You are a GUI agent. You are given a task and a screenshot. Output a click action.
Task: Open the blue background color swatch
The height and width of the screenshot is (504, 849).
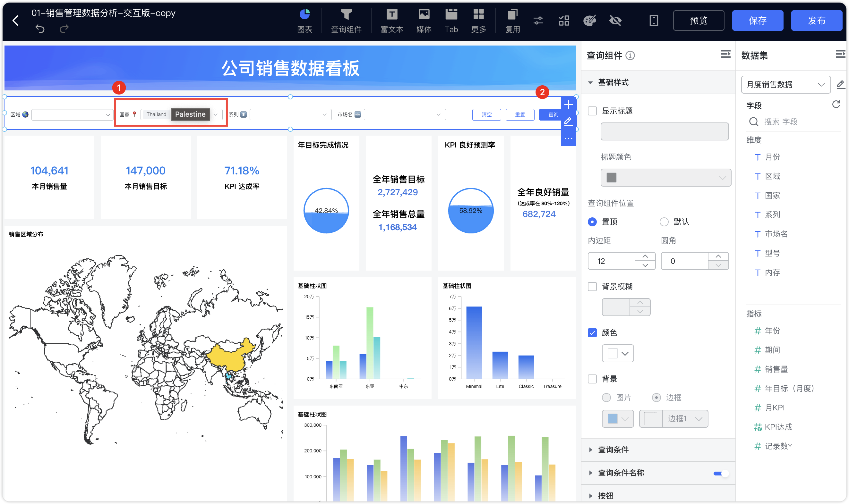[x=618, y=419]
